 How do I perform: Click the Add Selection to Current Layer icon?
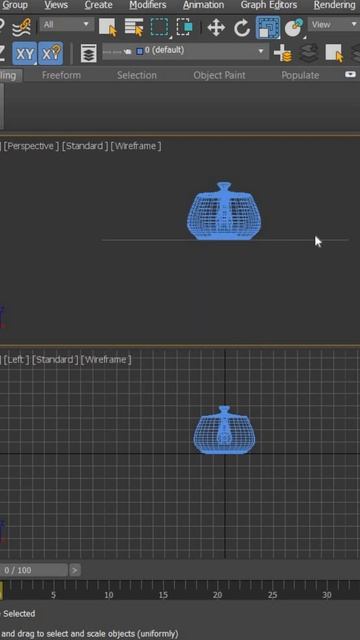[309, 53]
